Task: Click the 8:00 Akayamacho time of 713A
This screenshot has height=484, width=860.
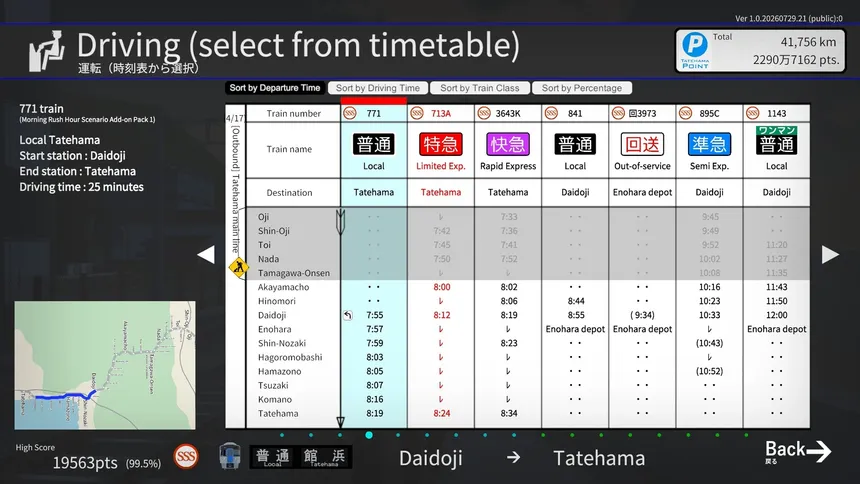Action: [442, 287]
